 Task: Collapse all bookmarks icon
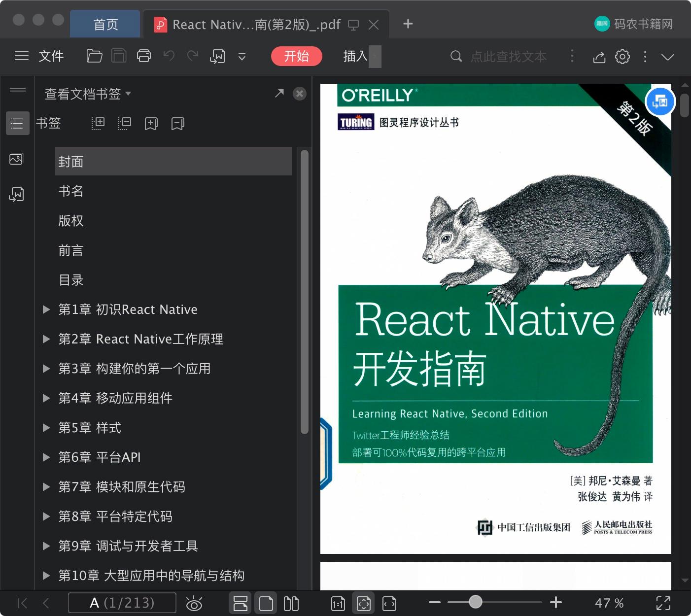[x=125, y=123]
